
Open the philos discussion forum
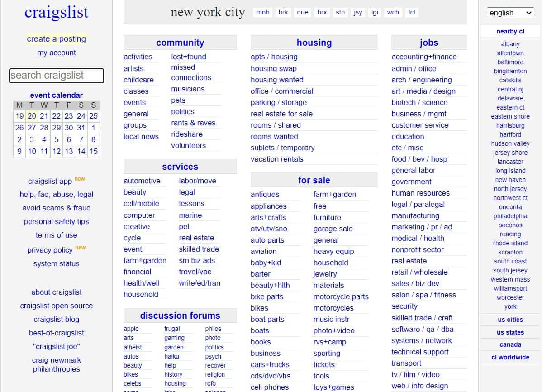pos(213,329)
